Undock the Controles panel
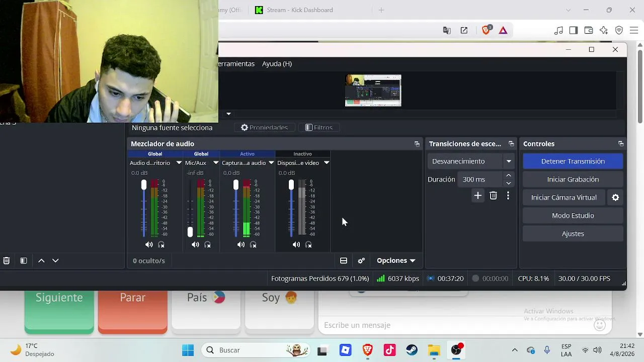 (x=621, y=144)
